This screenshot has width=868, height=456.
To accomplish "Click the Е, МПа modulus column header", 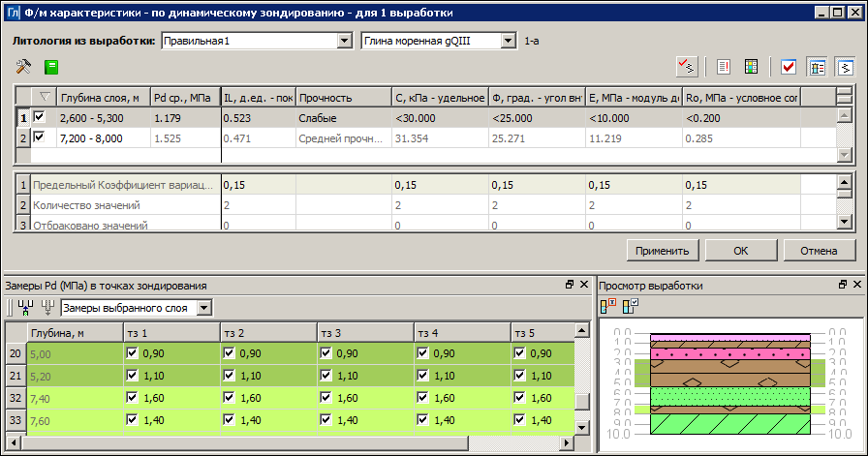I will click(634, 98).
